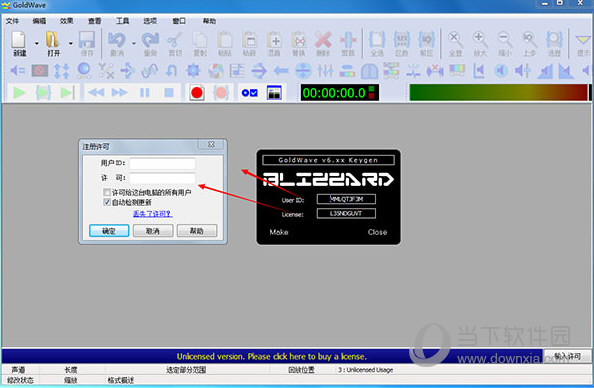Click the fast forward double-arrow button
Image resolution: width=594 pixels, height=388 pixels.
point(120,93)
